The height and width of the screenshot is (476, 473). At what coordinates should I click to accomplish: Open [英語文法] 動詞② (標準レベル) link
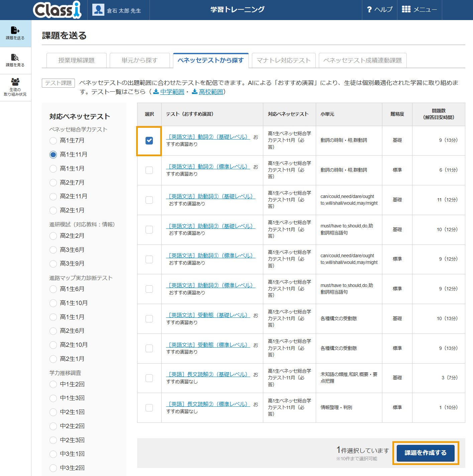click(208, 167)
